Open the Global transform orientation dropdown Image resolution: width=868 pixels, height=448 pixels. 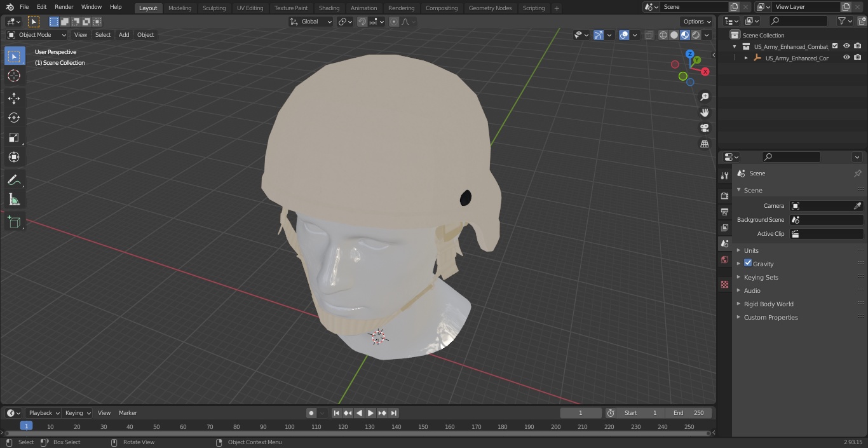pyautogui.click(x=311, y=22)
